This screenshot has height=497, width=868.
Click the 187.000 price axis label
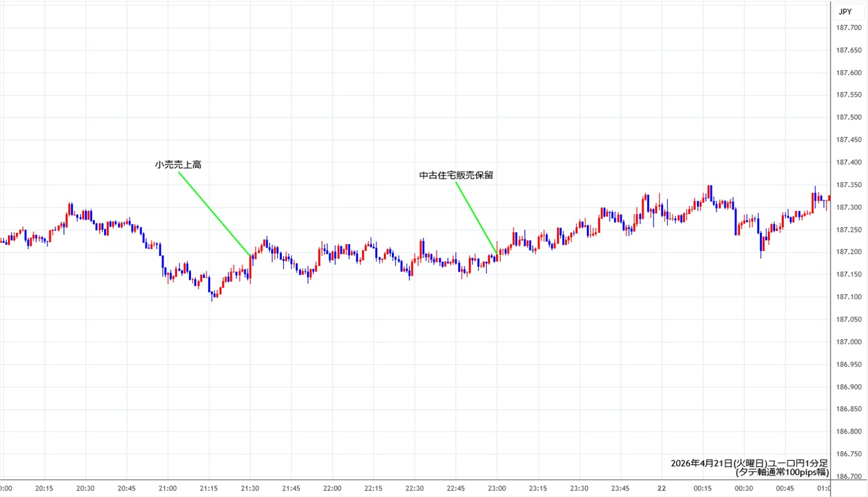(848, 342)
